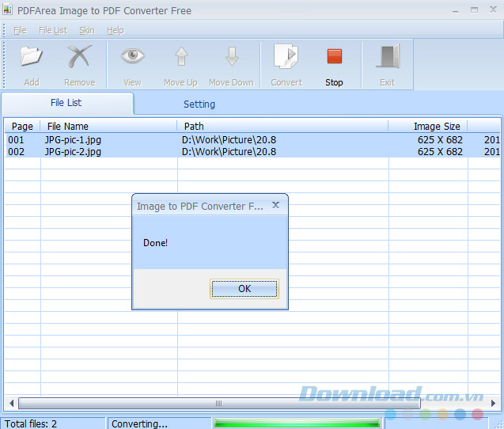This screenshot has height=429, width=504.
Task: Sort by the Page column header
Action: click(x=22, y=126)
